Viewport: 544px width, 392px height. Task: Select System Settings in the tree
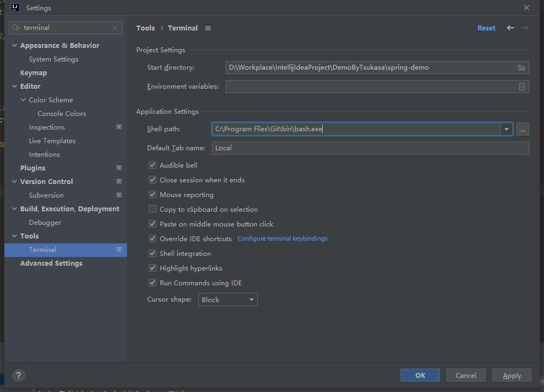53,59
